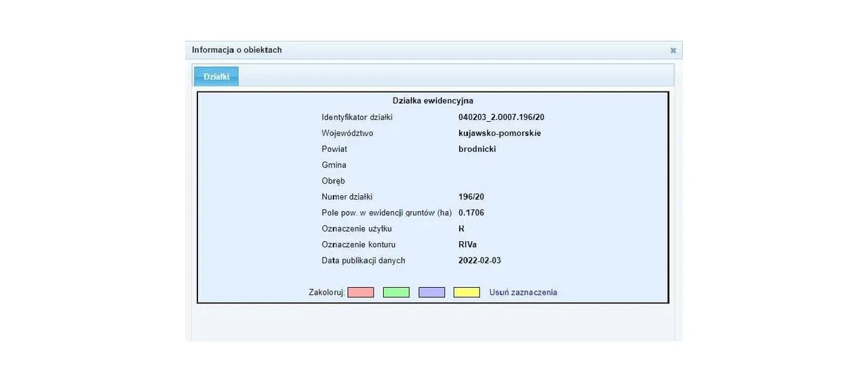Close the Informacja o obiektach dialog
This screenshot has width=868, height=382.
click(673, 50)
